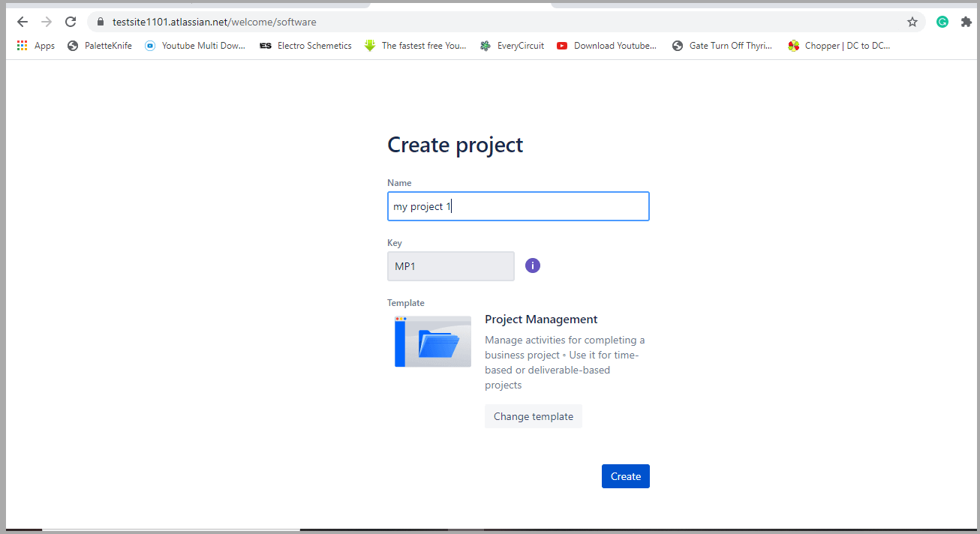This screenshot has width=980, height=534.
Task: Click the browser forward arrow
Action: click(x=47, y=22)
